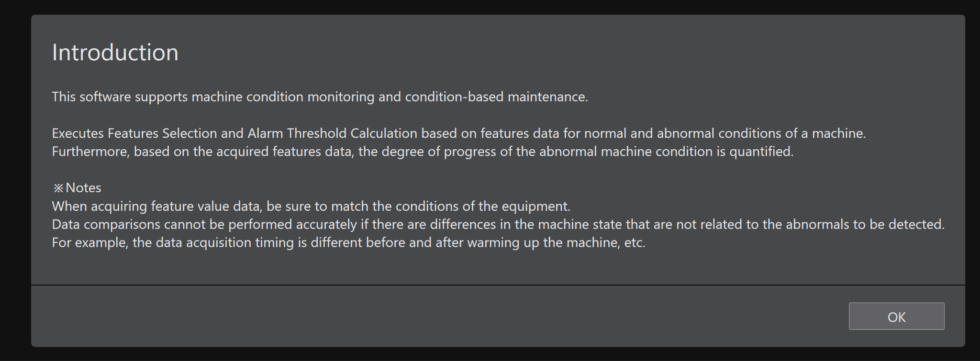
Task: Click the sentence starting "When acquiring feature"
Action: (x=311, y=207)
